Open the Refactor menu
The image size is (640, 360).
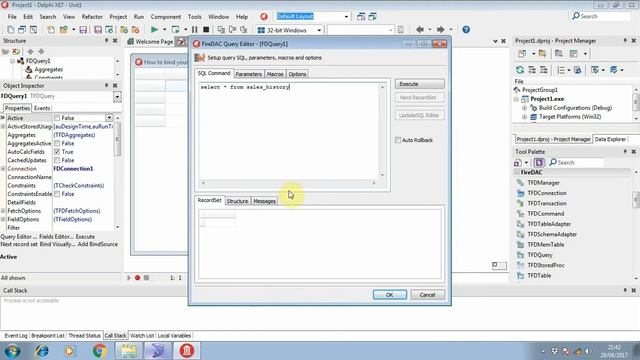(92, 17)
